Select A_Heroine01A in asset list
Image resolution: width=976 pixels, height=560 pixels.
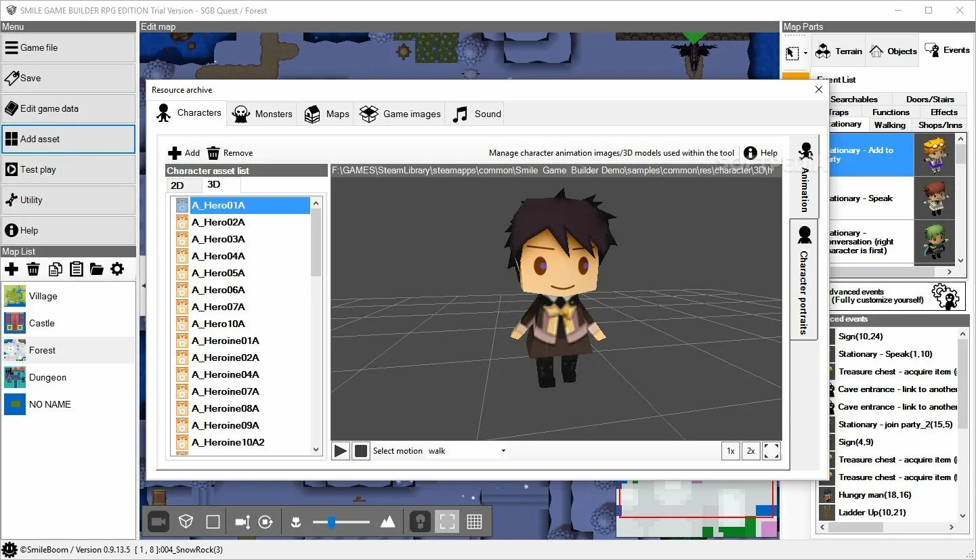242,341
